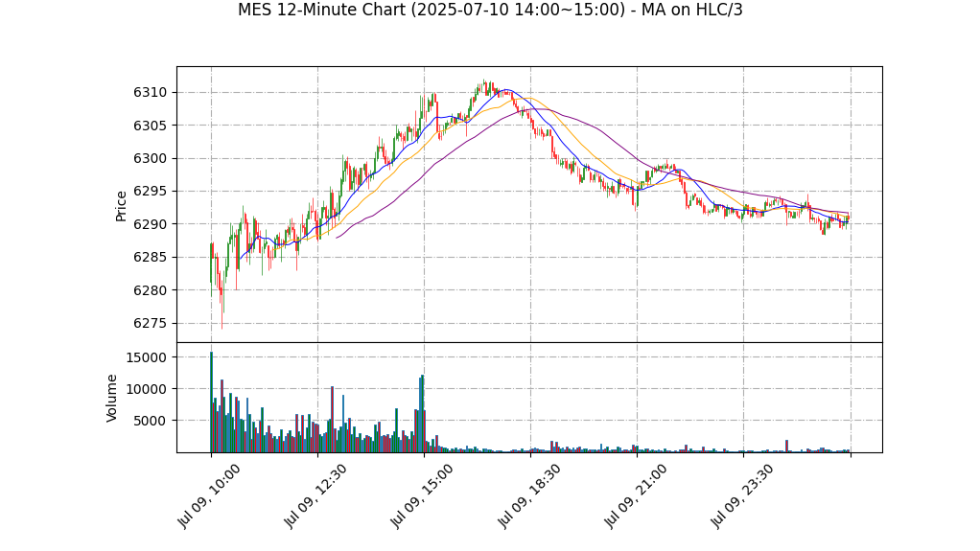The image size is (980, 551).
Task: Click the 15000 volume tick label
Action: tap(147, 357)
